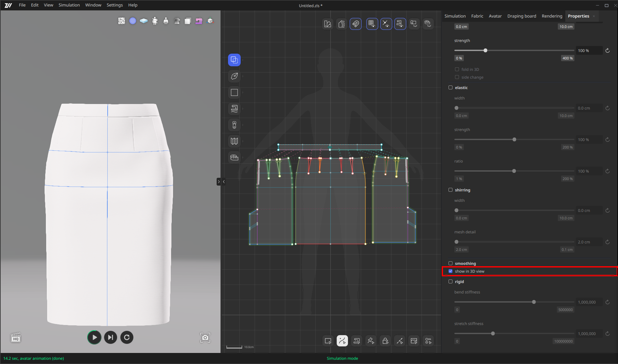This screenshot has height=364, width=618.
Task: Pick the zipper tool
Action: coord(234,125)
